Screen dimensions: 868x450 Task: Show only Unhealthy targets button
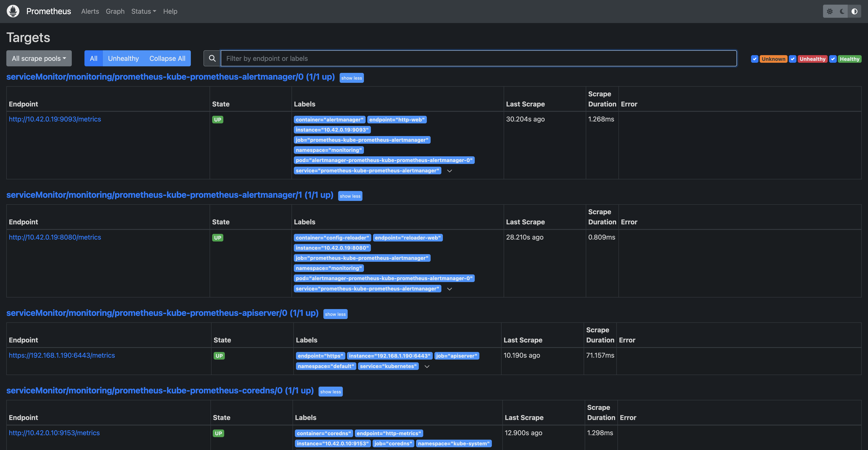point(123,58)
